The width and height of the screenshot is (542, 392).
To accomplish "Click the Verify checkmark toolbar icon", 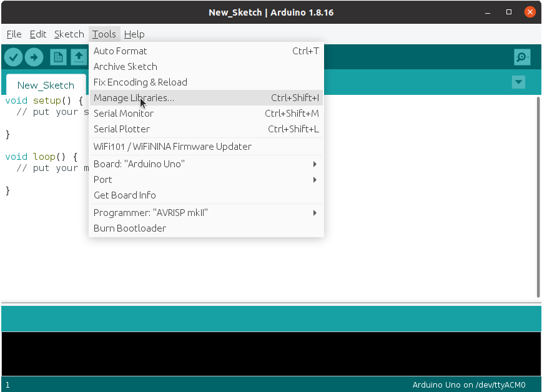I will tap(14, 57).
